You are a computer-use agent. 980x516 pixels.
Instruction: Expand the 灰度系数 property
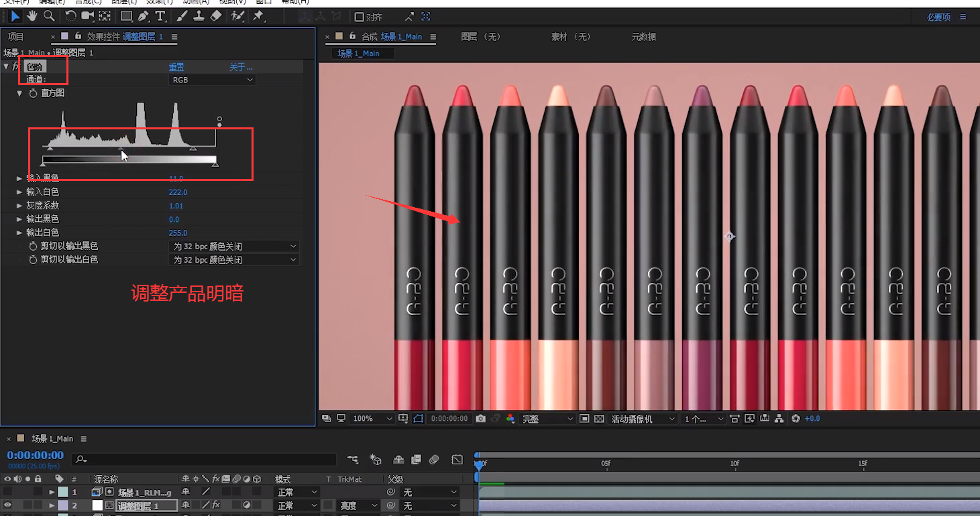[x=19, y=206]
